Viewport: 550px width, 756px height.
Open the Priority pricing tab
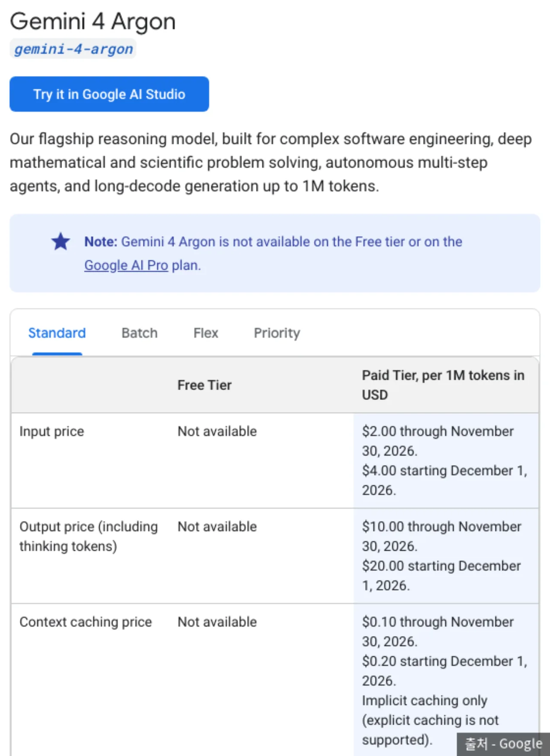tap(277, 333)
